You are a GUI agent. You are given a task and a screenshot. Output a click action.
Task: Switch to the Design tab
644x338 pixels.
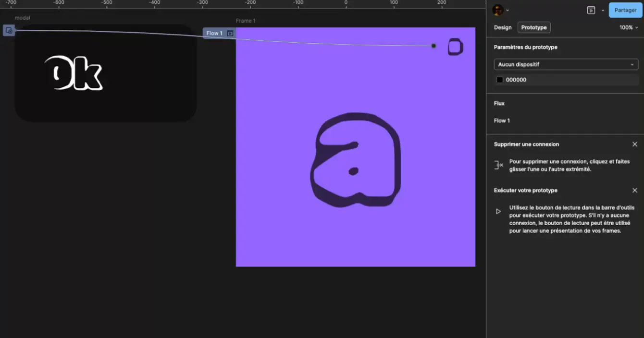[503, 27]
